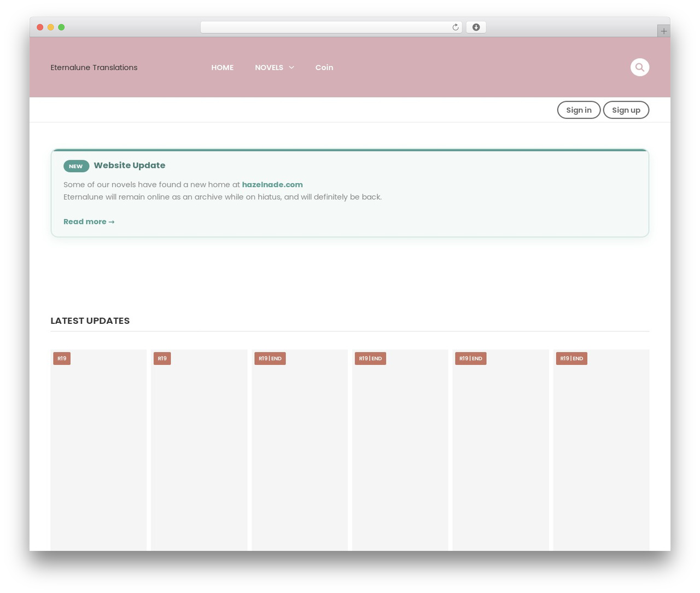
Task: Minimize the window with yellow button
Action: 51,27
